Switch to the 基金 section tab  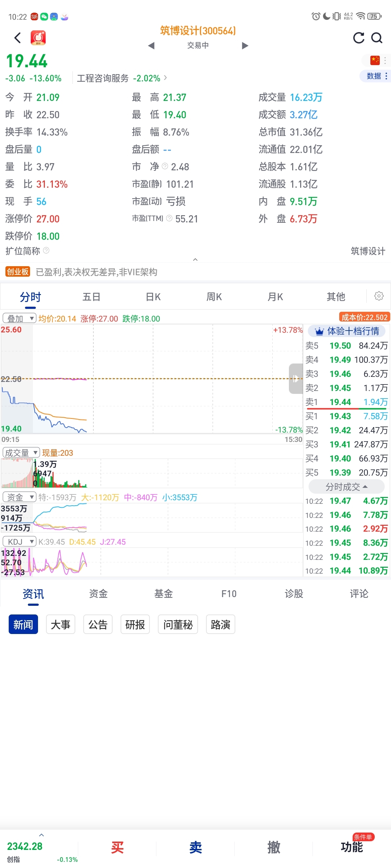click(164, 594)
